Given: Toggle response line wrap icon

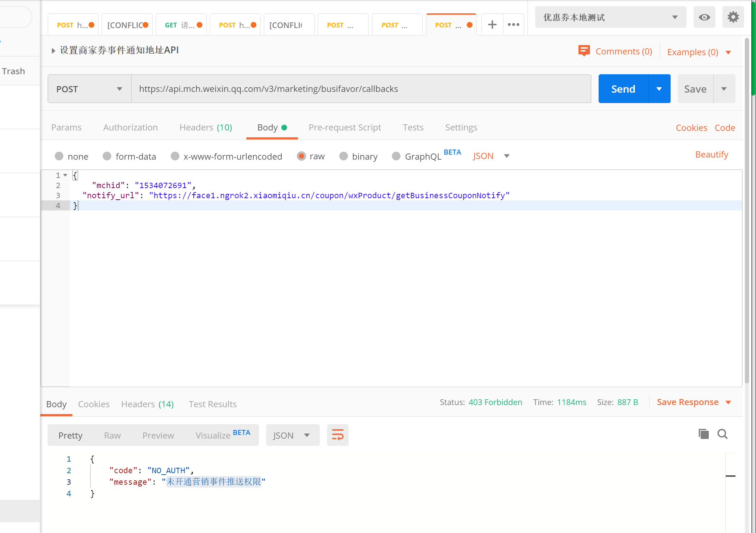Looking at the screenshot, I should (x=337, y=435).
